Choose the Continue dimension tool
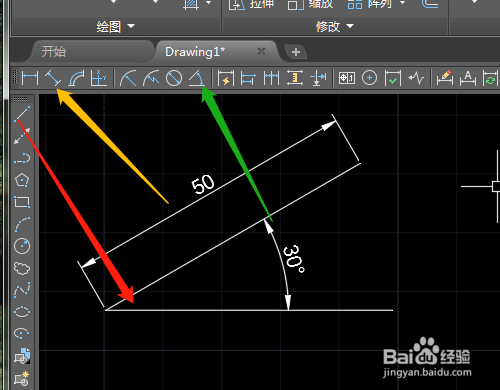 tap(271, 78)
